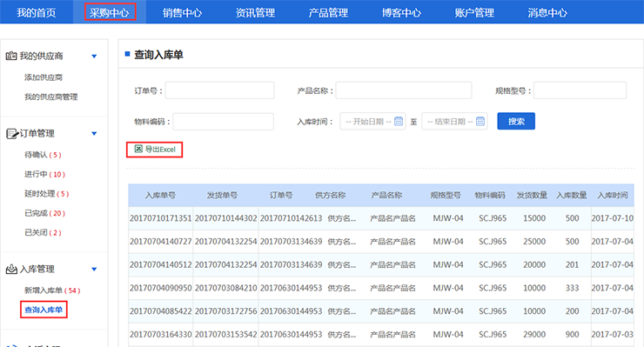Switch to the 采购中心 tab
Screen dimensions: 644x347
[x=110, y=13]
